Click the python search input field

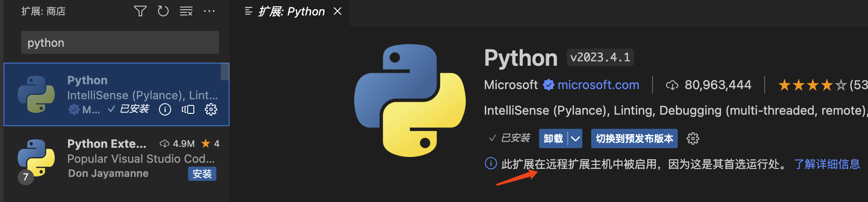[120, 42]
